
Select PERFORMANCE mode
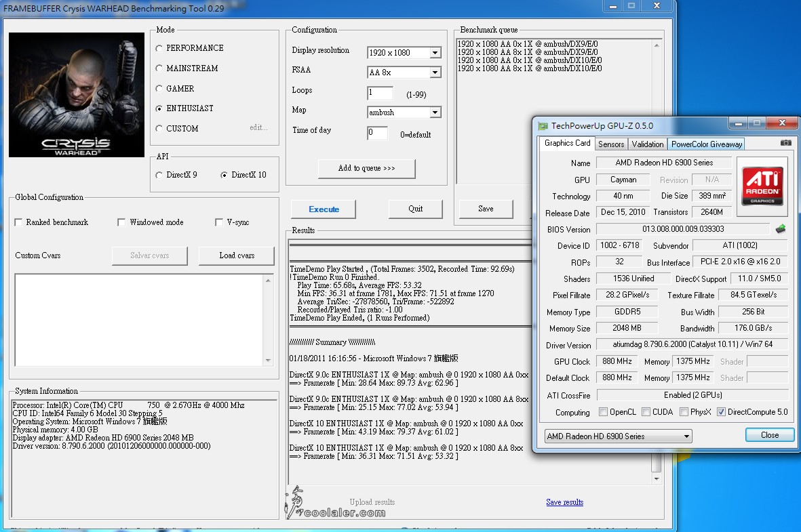coord(159,48)
